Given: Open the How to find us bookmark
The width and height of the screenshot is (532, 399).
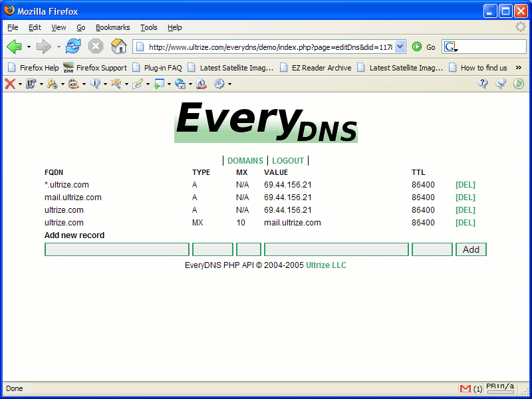Looking at the screenshot, I should [477, 68].
